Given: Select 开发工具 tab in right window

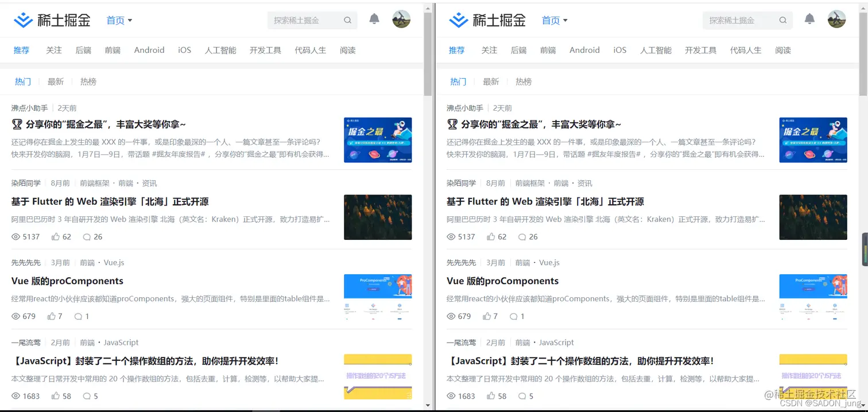Looking at the screenshot, I should click(x=700, y=50).
